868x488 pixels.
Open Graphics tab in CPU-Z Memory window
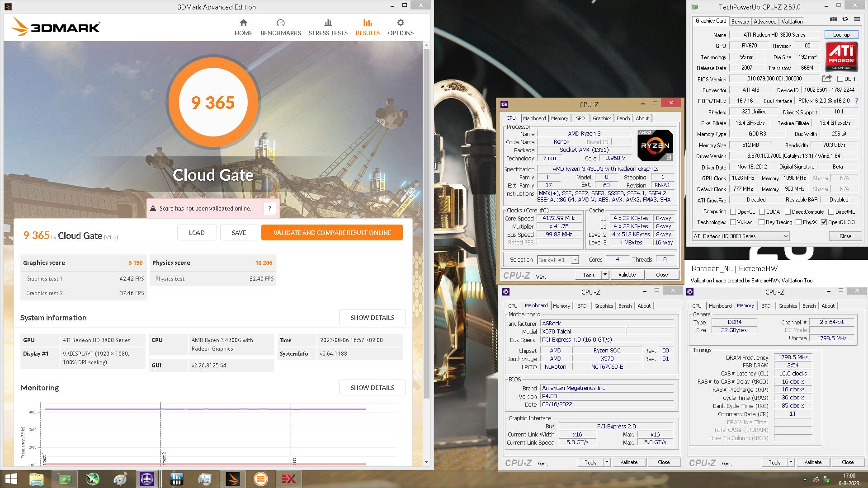pyautogui.click(x=788, y=306)
